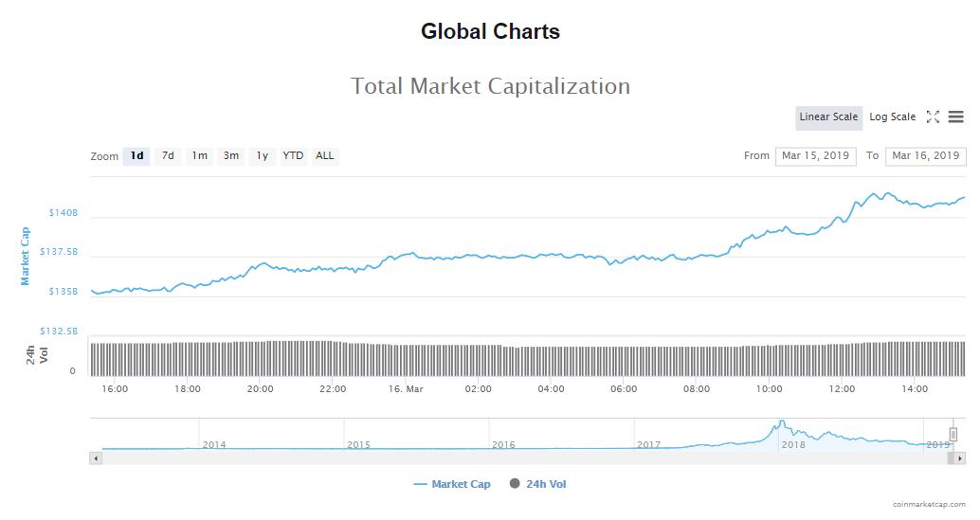Open the chart hamburger context menu
Screen dimensions: 980x520
[x=955, y=117]
